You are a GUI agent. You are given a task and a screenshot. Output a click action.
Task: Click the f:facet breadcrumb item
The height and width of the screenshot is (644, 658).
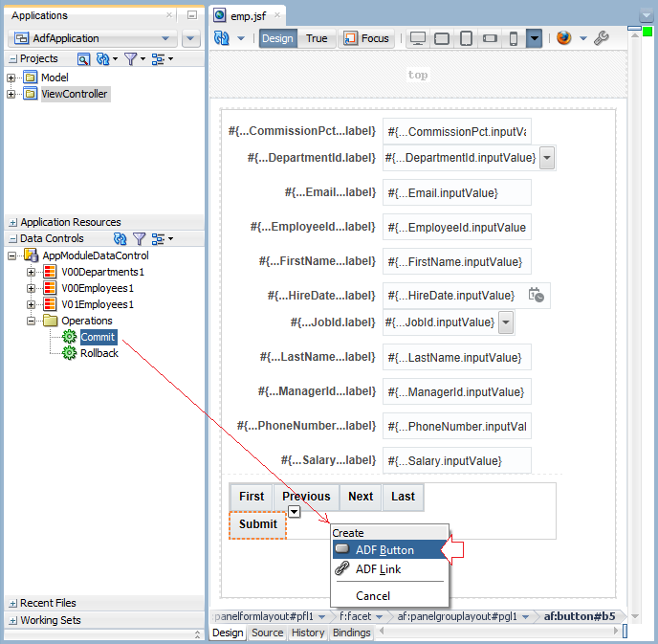point(355,616)
